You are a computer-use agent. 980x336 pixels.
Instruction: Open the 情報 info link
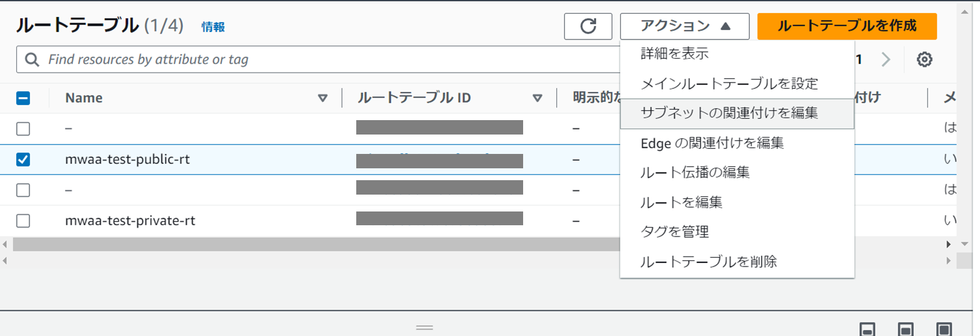click(x=212, y=27)
